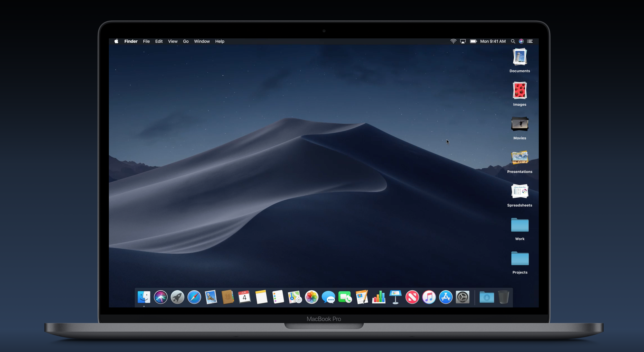
Task: Open Reminders list icon
Action: click(x=278, y=297)
